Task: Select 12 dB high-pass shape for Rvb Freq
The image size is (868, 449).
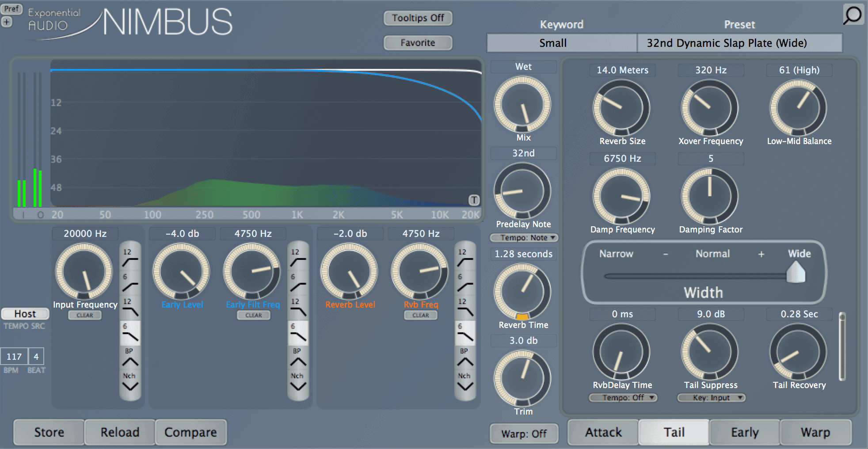Action: (465, 258)
